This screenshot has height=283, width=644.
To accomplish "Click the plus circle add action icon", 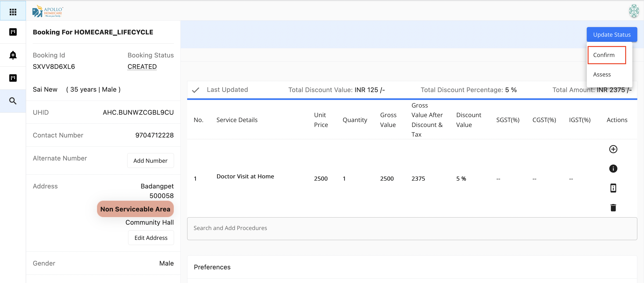I will pos(613,149).
